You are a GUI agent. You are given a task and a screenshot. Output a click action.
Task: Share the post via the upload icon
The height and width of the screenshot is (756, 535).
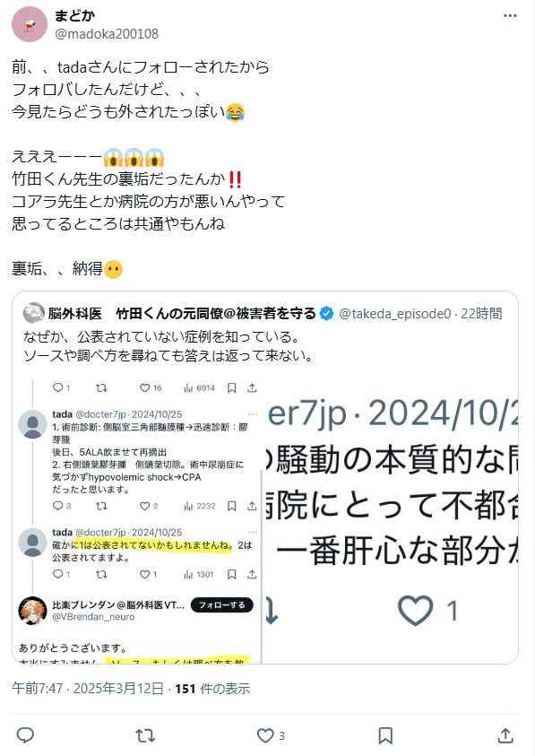[x=505, y=735]
